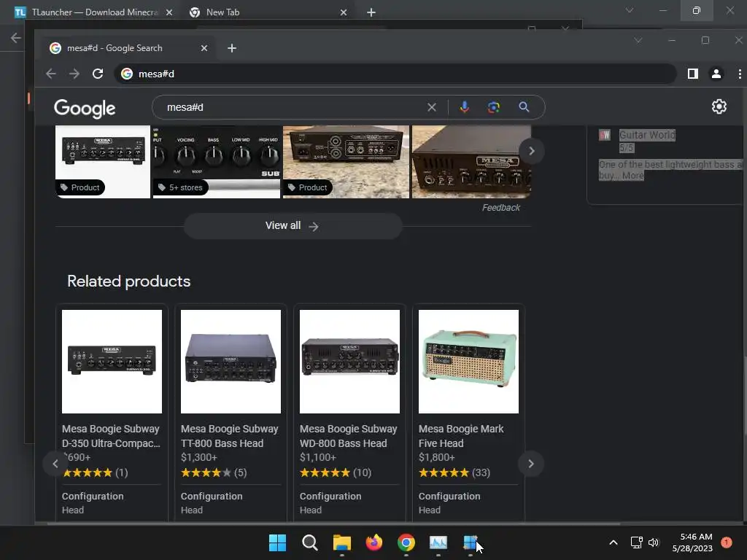The height and width of the screenshot is (560, 747).
Task: Click the Related products heading
Action: point(128,281)
